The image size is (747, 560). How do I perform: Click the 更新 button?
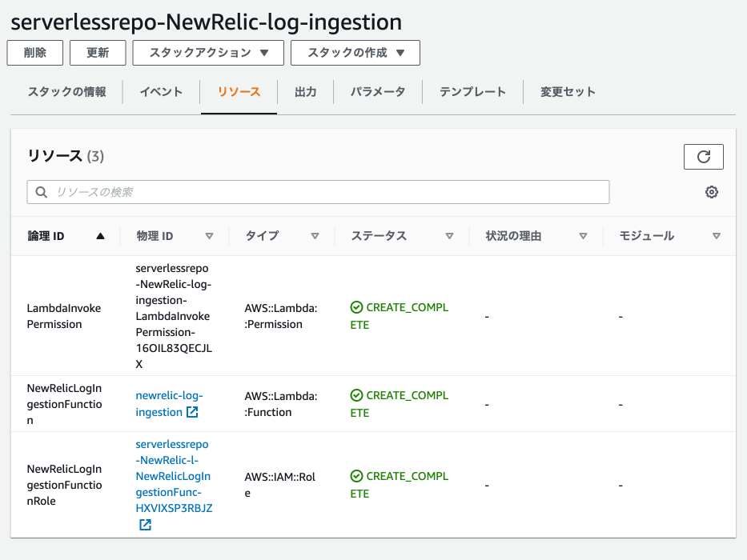[98, 52]
